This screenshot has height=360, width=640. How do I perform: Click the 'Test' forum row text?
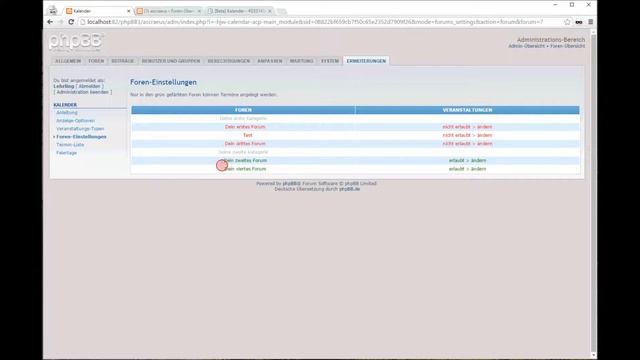click(x=248, y=135)
